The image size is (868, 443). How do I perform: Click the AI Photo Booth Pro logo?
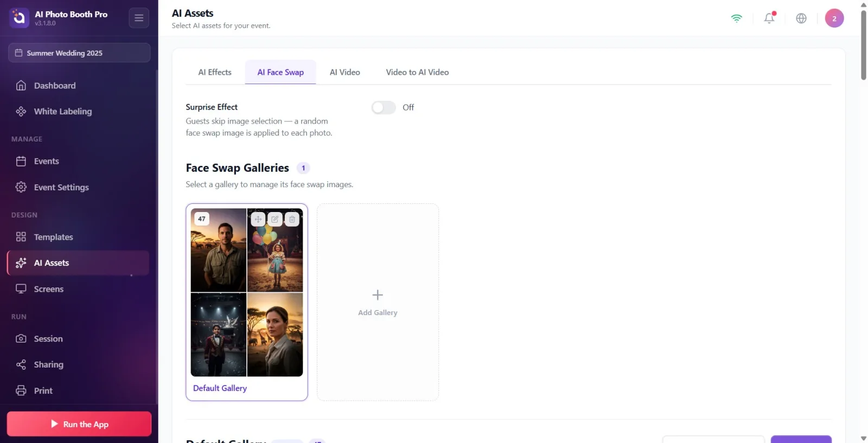pyautogui.click(x=19, y=18)
